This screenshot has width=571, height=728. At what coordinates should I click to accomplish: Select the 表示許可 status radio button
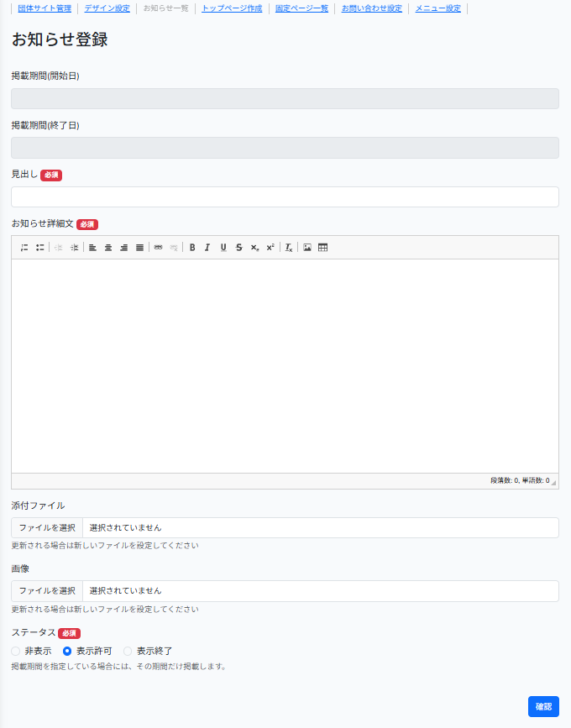[x=68, y=651]
